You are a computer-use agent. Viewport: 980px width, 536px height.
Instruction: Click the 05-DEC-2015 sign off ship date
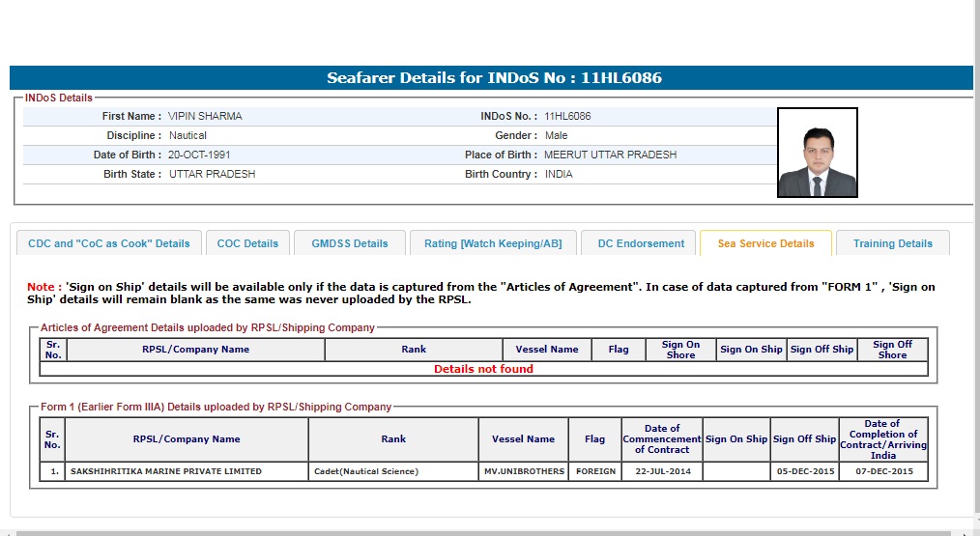tap(804, 471)
